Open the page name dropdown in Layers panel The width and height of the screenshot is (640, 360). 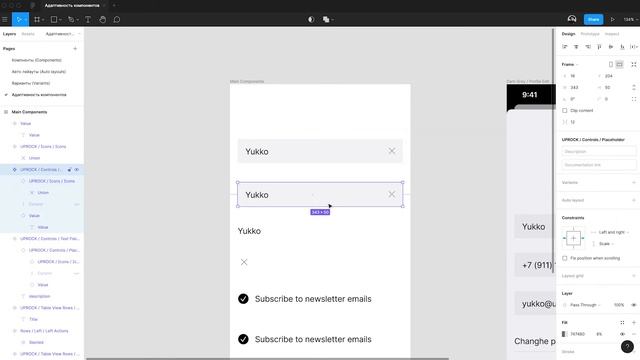62,34
